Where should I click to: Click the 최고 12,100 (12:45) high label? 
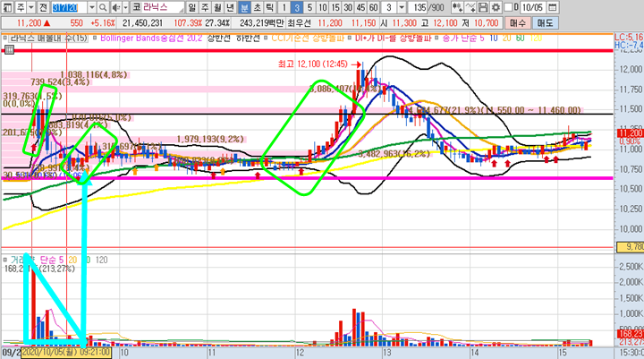coord(313,64)
